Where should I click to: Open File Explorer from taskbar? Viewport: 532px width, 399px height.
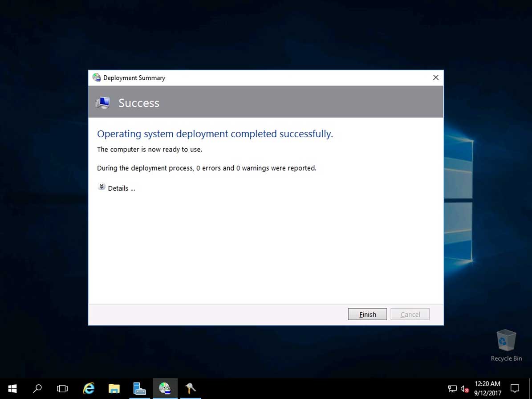coord(114,388)
